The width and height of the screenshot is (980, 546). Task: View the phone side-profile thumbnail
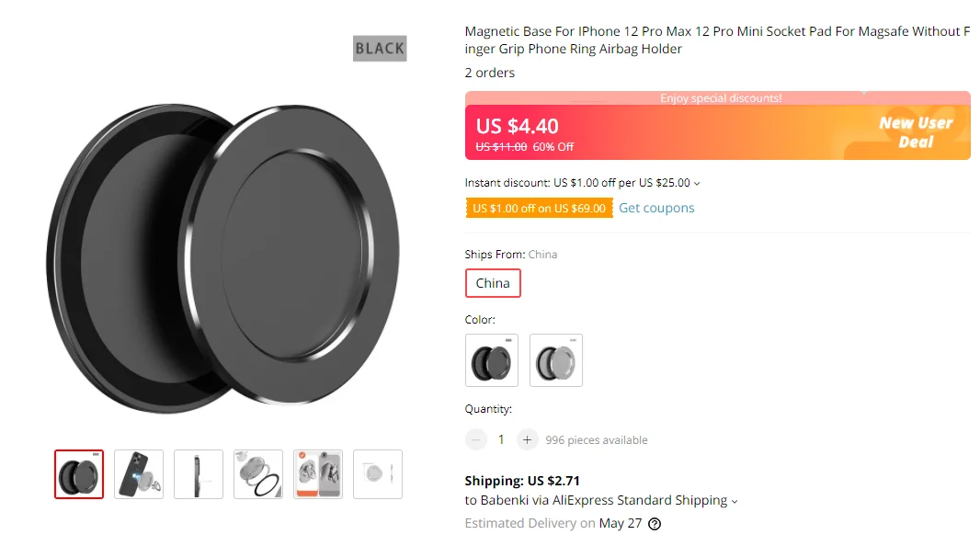pyautogui.click(x=199, y=474)
